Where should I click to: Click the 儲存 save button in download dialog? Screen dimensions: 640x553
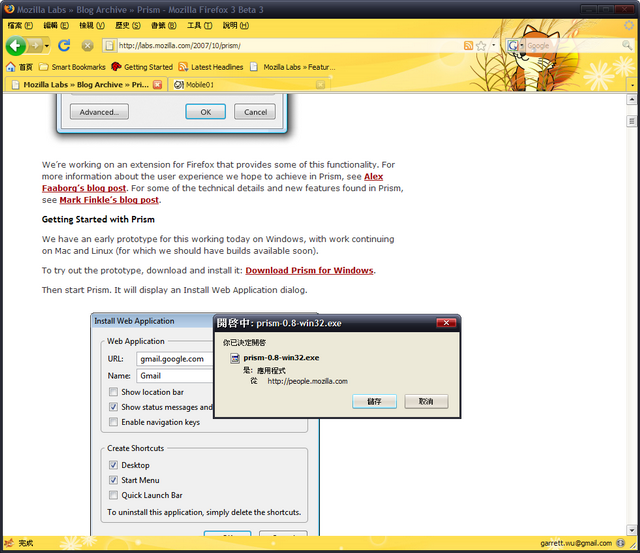tap(374, 401)
